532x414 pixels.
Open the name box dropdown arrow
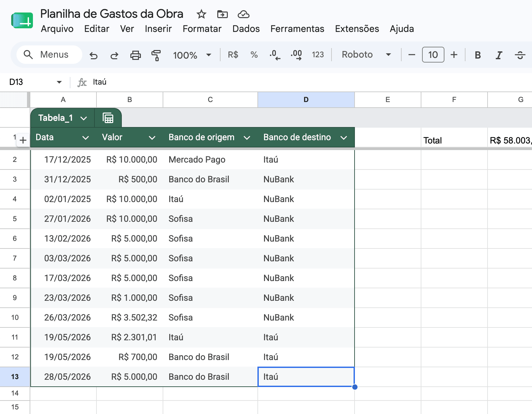pos(59,82)
